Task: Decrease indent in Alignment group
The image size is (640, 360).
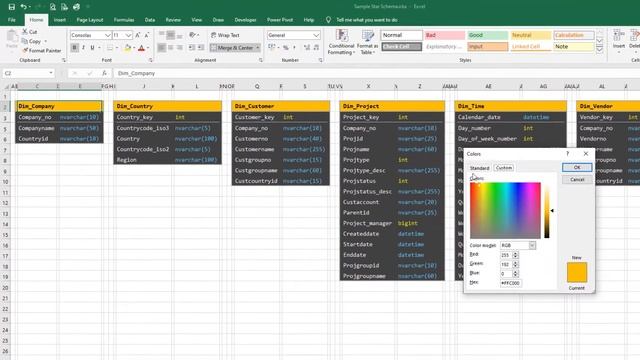Action: tap(191, 48)
